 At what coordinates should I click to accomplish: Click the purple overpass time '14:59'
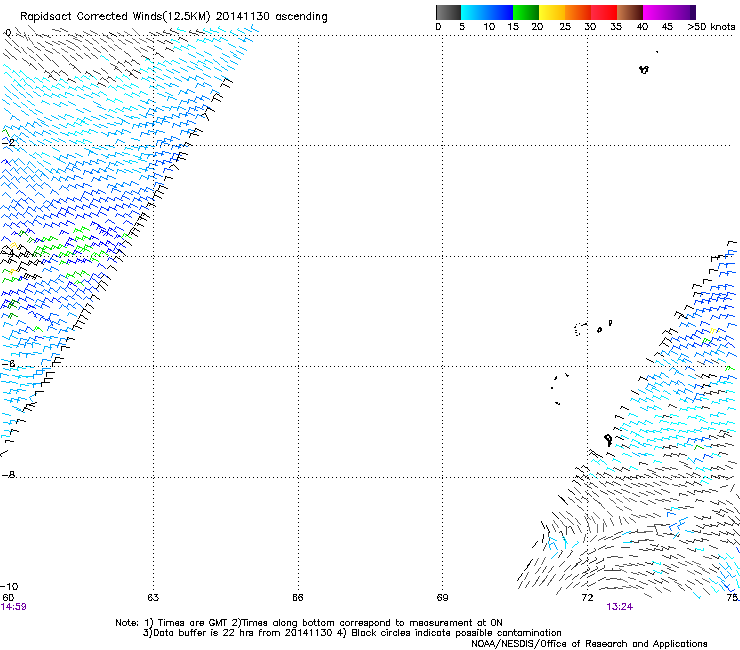14,607
